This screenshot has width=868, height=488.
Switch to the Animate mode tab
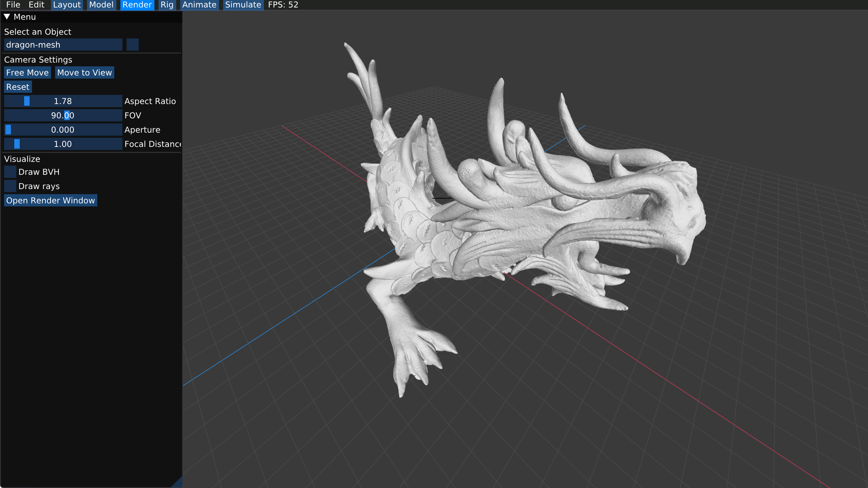(199, 5)
